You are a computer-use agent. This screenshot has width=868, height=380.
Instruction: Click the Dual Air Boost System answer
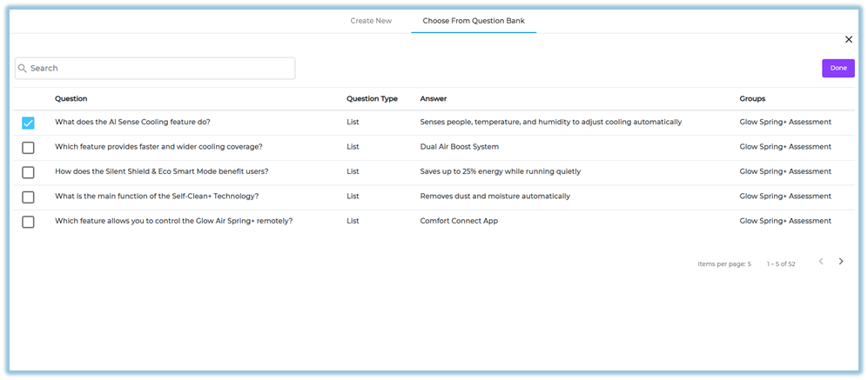pos(459,147)
